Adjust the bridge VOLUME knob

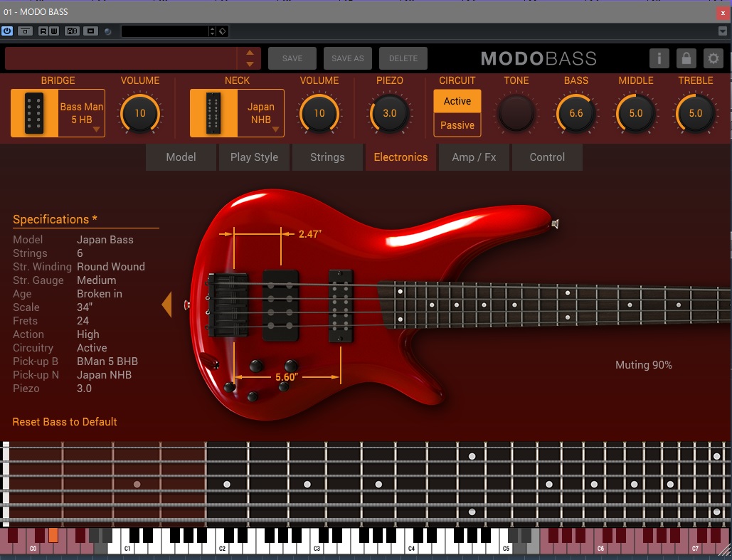tap(140, 113)
